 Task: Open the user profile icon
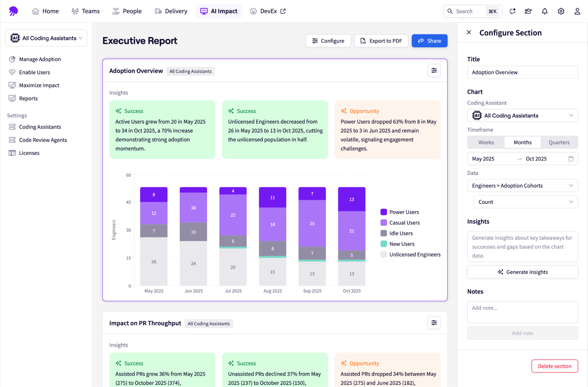pos(577,11)
